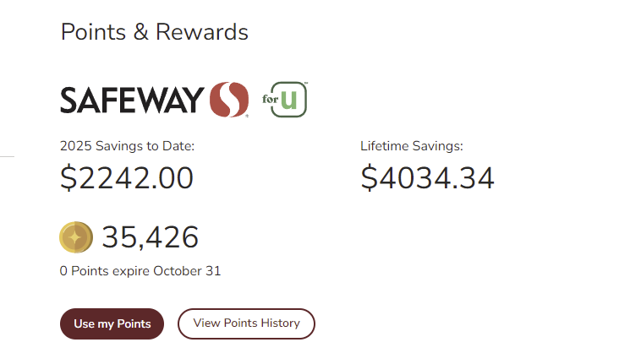Click the $4034.34 lifetime savings amount
This screenshot has height=364, width=619.
tap(427, 178)
